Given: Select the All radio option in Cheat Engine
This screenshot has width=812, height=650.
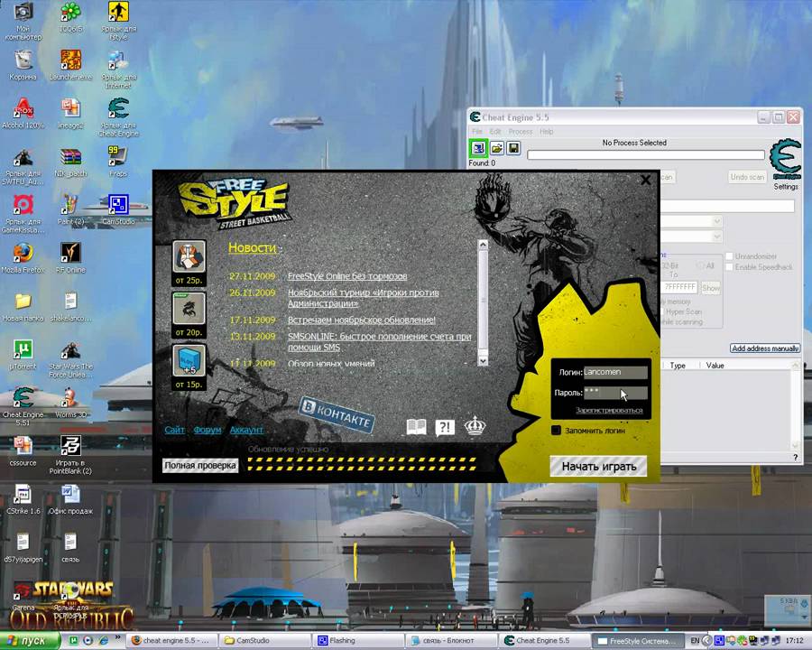Looking at the screenshot, I should [x=700, y=265].
